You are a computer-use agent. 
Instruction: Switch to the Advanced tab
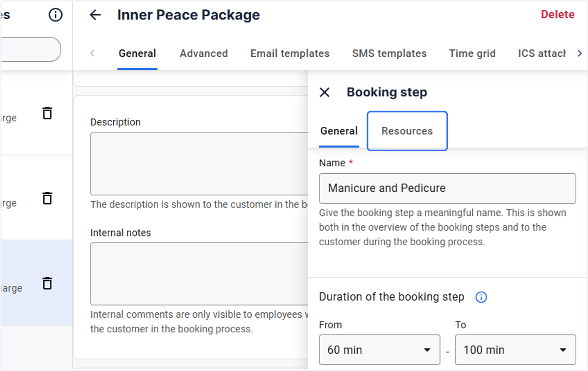coord(204,53)
